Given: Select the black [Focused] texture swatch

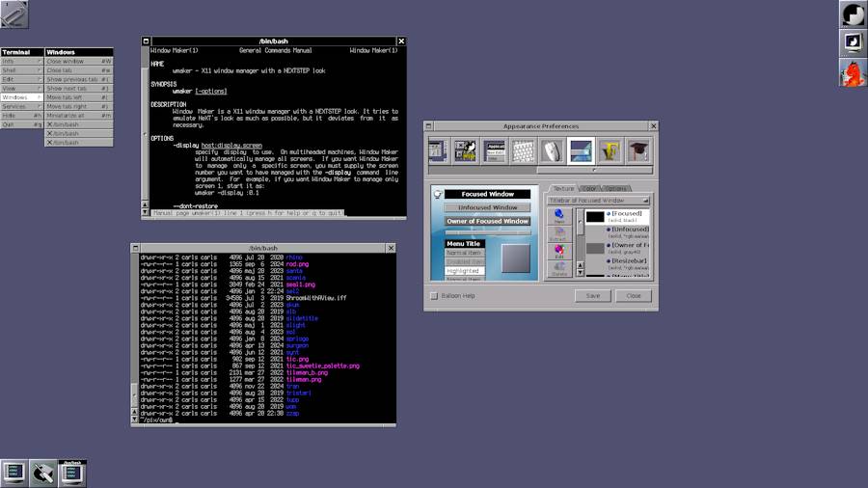Looking at the screenshot, I should coord(595,217).
